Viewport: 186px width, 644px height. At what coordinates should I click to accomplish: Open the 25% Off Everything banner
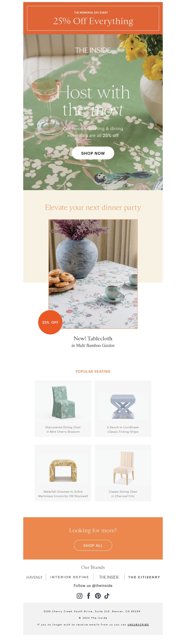click(93, 18)
